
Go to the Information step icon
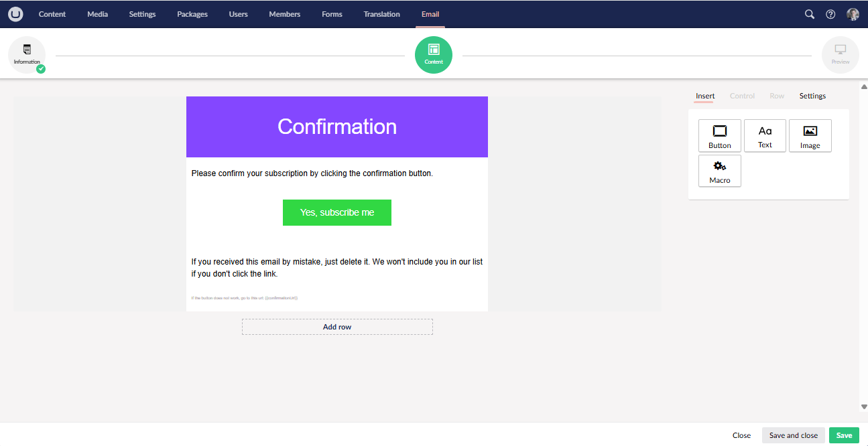tap(27, 54)
